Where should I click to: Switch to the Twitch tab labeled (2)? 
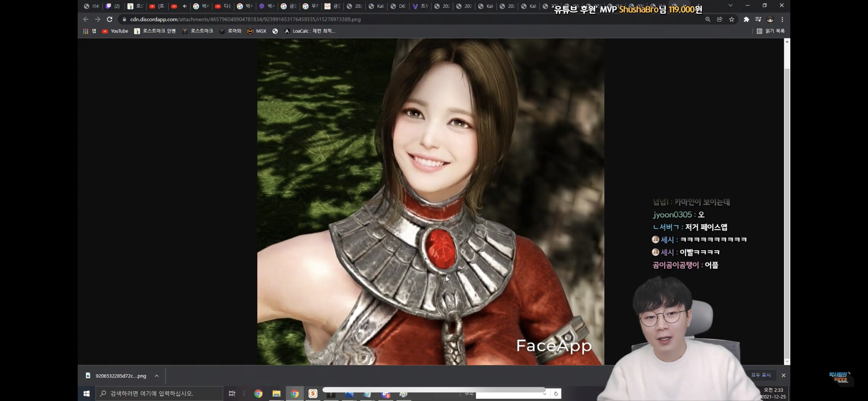point(113,6)
